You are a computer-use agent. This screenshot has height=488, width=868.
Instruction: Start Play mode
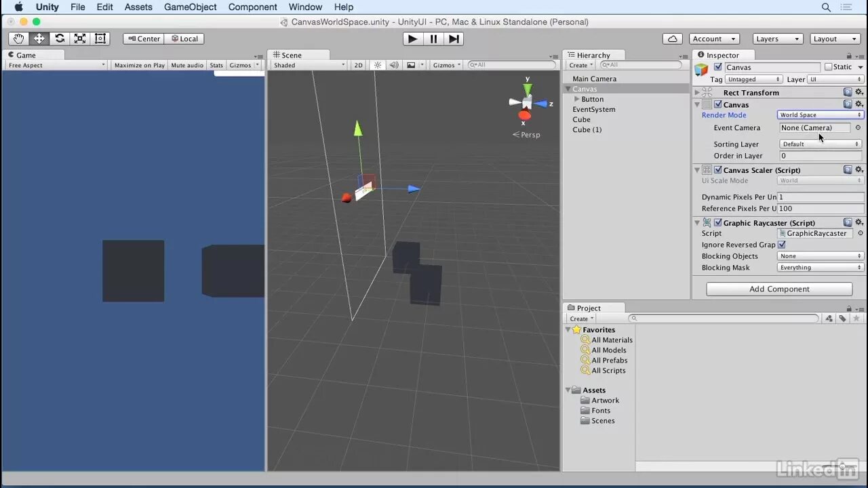coord(412,39)
